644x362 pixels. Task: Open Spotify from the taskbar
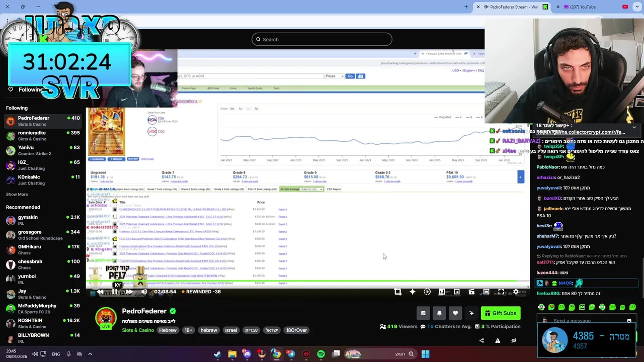point(321,354)
